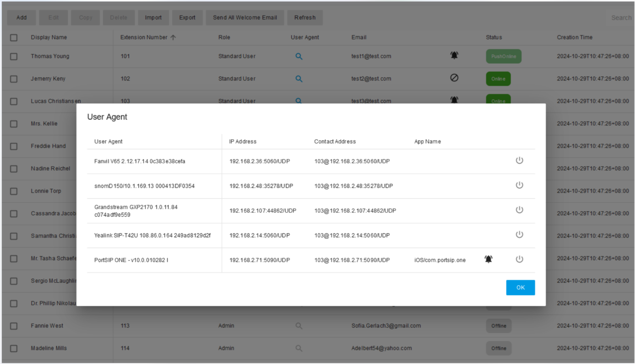The image size is (635, 364).
Task: Select the Thomas Young row checkbox
Action: point(14,56)
